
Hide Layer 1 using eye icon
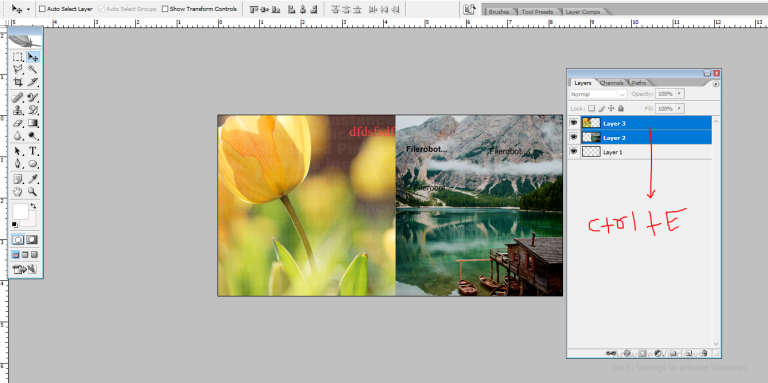pos(574,152)
